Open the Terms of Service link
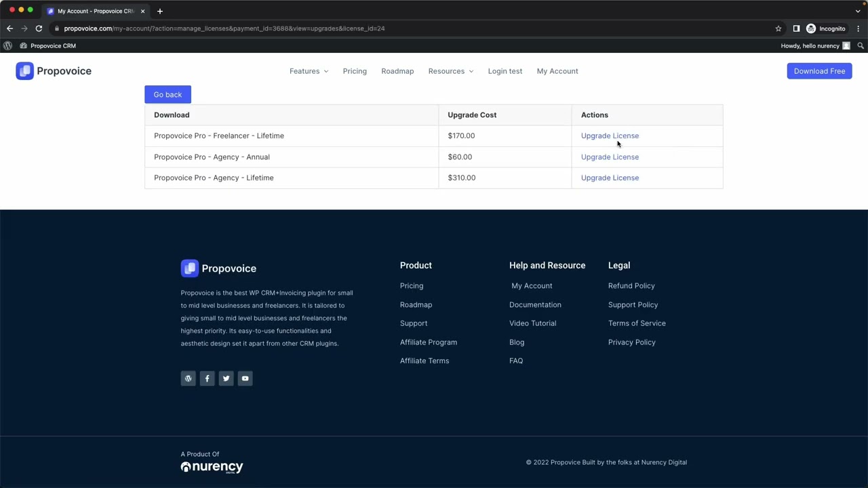The width and height of the screenshot is (868, 488). (637, 323)
